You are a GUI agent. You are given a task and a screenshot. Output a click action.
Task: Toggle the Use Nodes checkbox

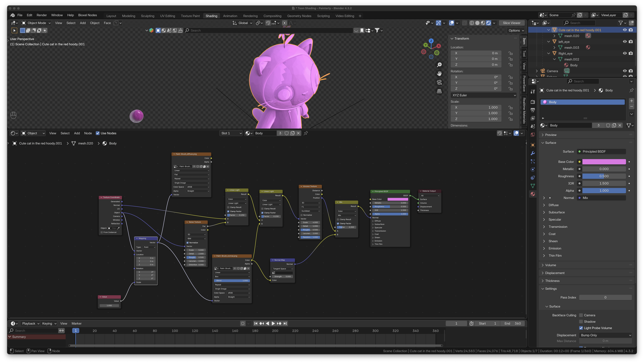[98, 133]
